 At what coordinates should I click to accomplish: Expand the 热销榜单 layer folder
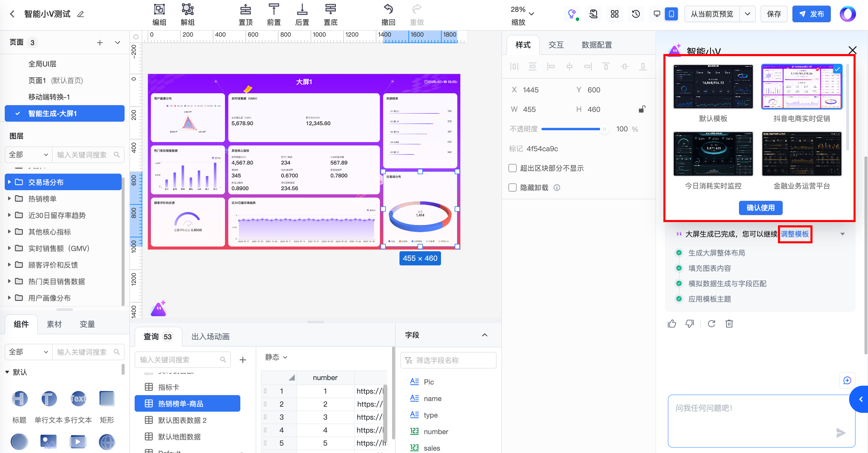click(9, 198)
